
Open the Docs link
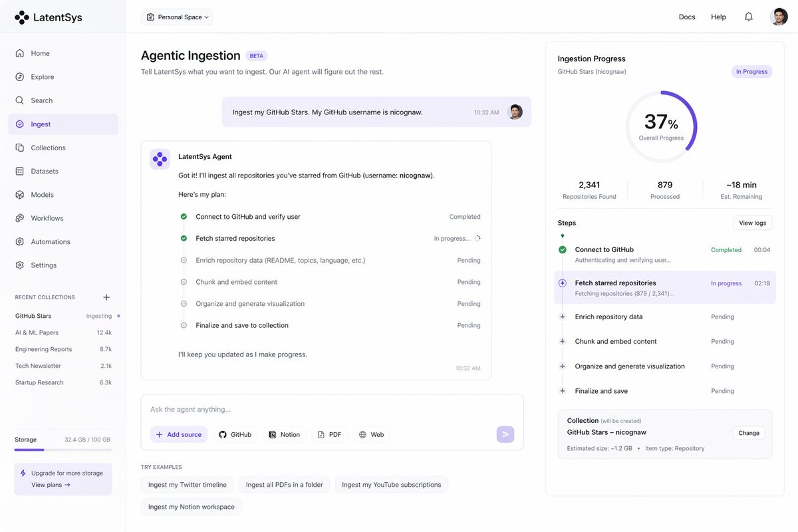[x=687, y=17]
